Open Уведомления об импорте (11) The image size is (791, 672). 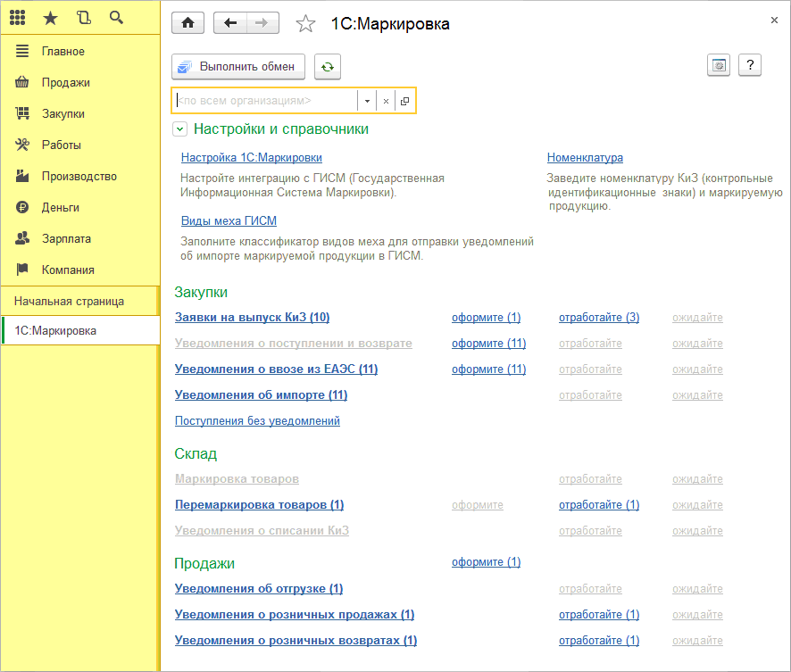pyautogui.click(x=261, y=395)
